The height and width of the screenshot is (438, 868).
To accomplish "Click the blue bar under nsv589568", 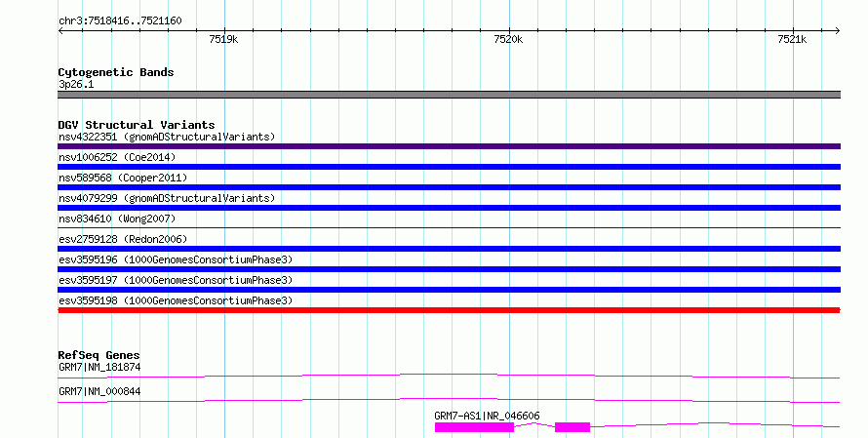I will 449,187.
